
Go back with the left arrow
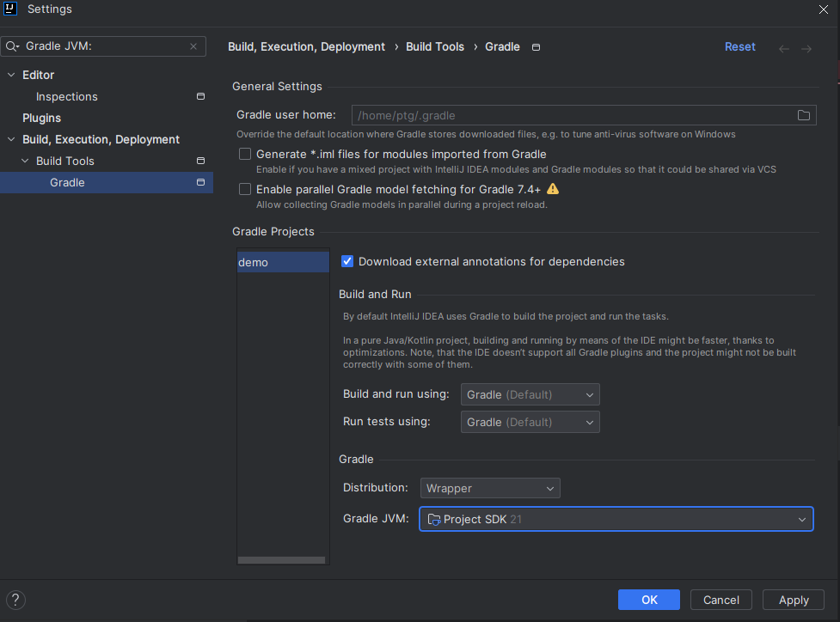point(784,49)
